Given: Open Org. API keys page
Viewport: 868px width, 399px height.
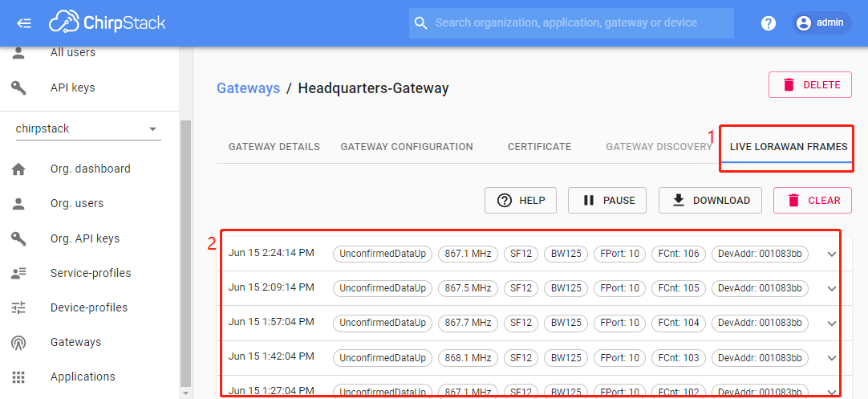Looking at the screenshot, I should [x=85, y=239].
